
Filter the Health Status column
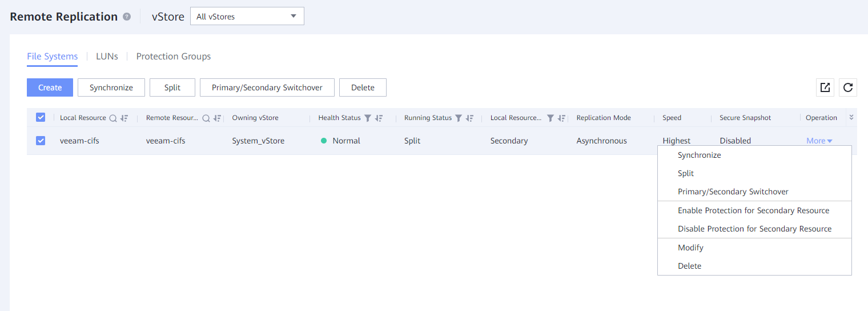tap(368, 118)
